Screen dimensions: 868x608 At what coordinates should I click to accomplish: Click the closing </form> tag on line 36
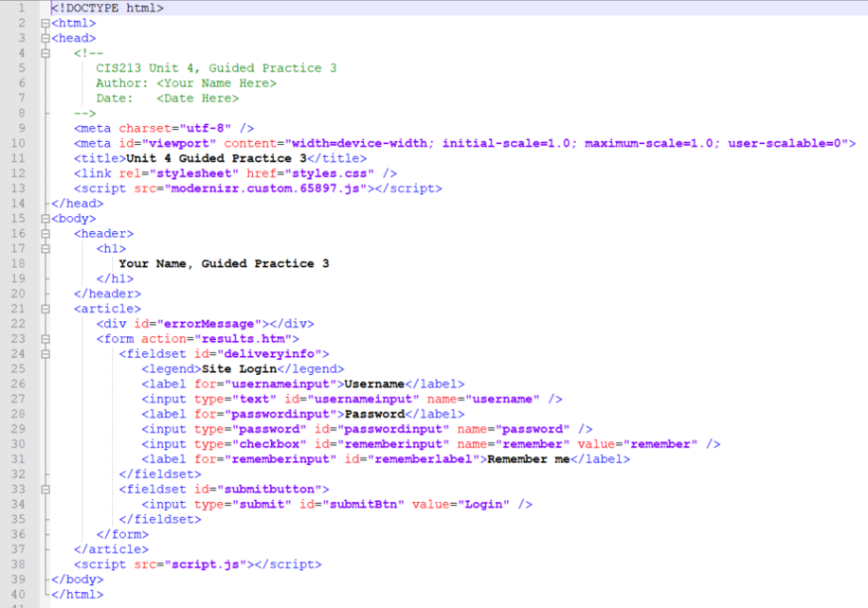[122, 534]
